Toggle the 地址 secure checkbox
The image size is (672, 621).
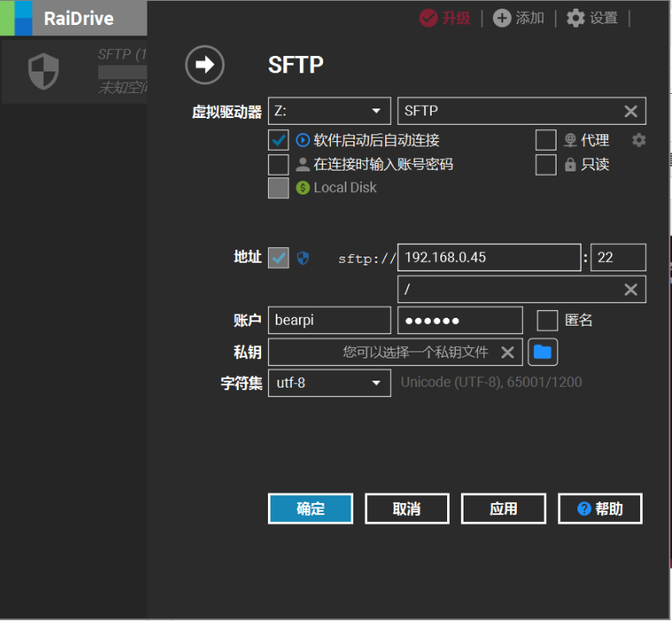click(278, 258)
